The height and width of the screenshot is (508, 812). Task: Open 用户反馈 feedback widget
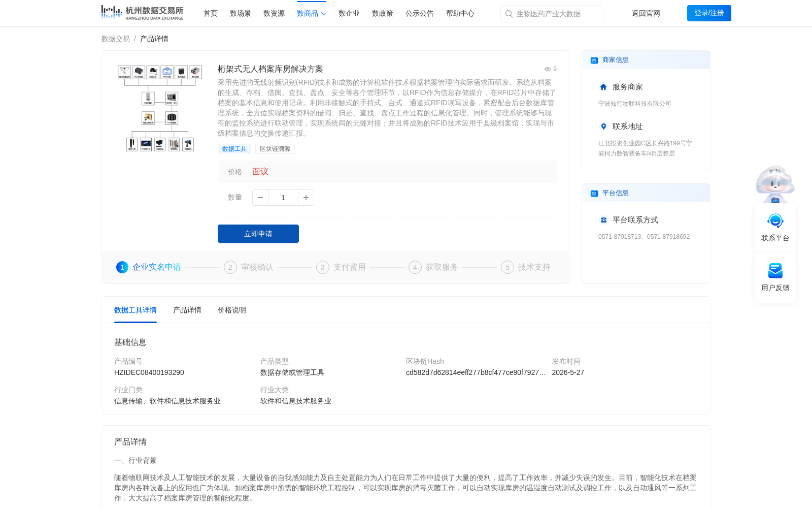click(775, 277)
